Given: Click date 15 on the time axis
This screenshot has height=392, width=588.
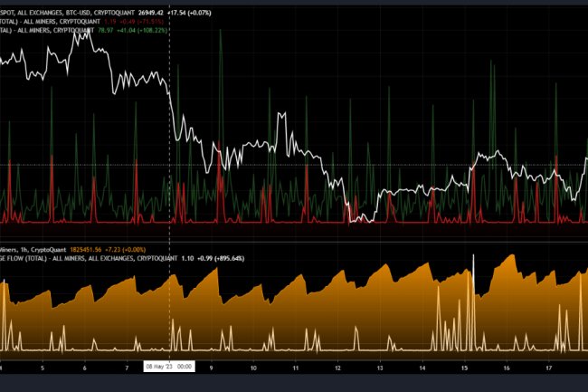Looking at the screenshot, I should pyautogui.click(x=465, y=368).
